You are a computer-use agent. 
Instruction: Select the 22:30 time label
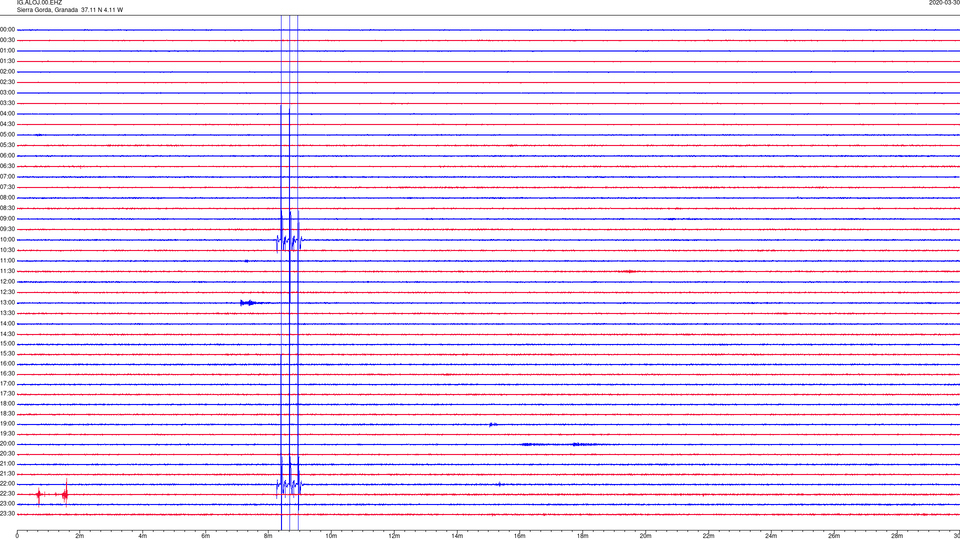click(7, 493)
